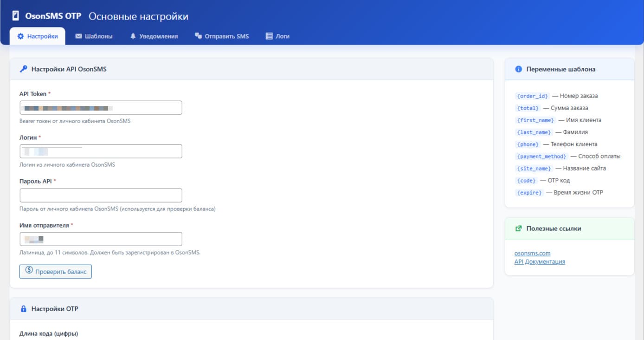Open the API Документация link
Screen dimensions: 644x340
click(x=539, y=262)
